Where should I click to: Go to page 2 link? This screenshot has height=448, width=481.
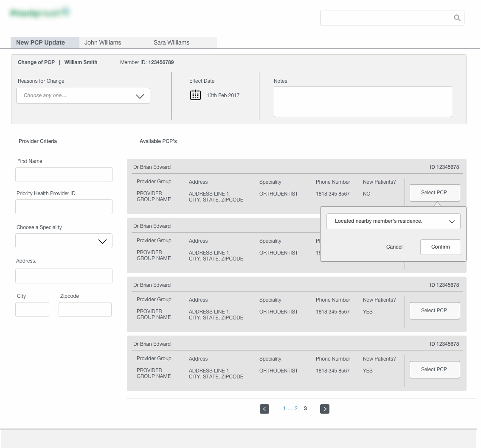click(296, 409)
